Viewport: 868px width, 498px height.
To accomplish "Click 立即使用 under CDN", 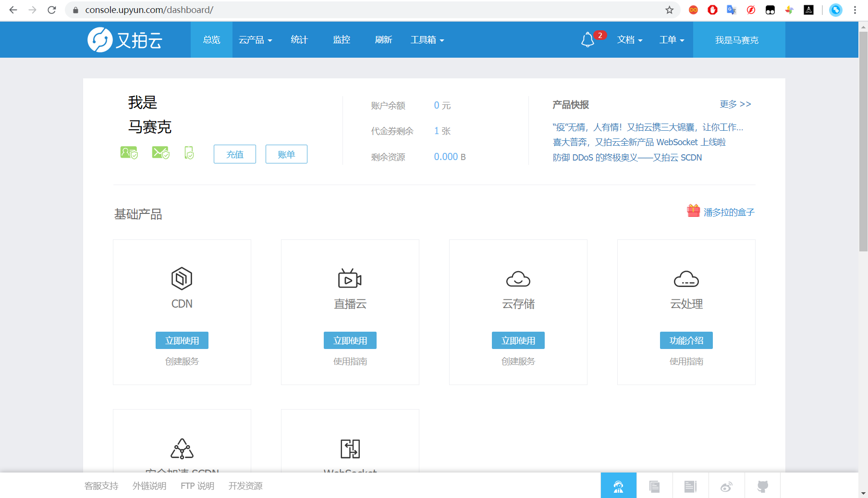I will pyautogui.click(x=182, y=340).
